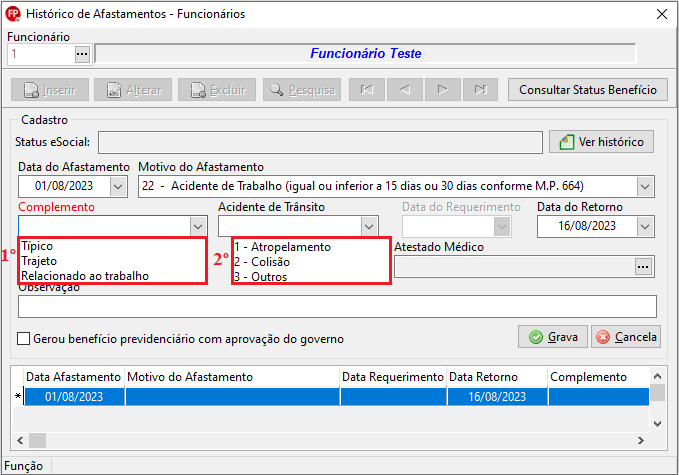
Task: Go to previous record arrow
Action: (x=404, y=90)
